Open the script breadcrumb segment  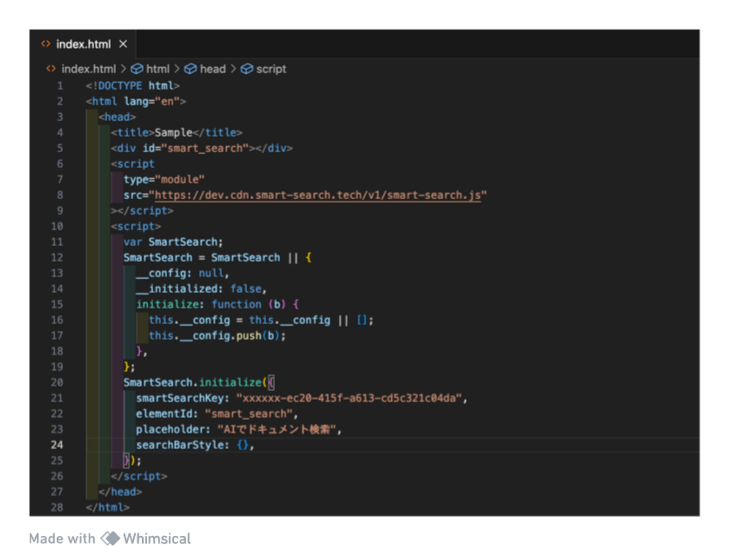271,69
